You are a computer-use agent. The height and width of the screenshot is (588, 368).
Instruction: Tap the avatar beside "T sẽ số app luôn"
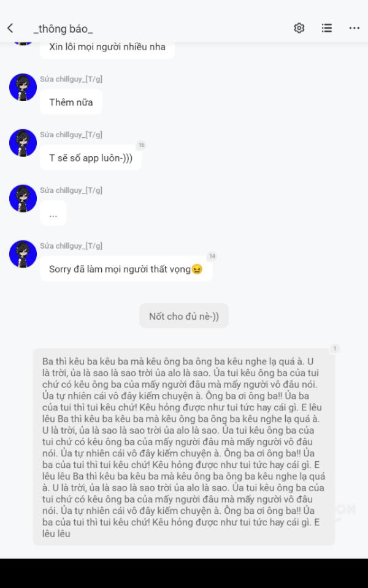tap(23, 143)
